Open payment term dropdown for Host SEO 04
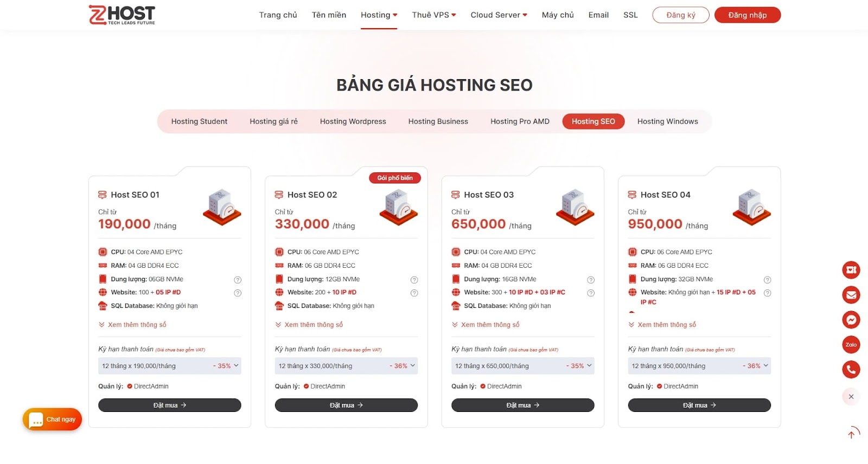The width and height of the screenshot is (868, 464). [x=699, y=366]
